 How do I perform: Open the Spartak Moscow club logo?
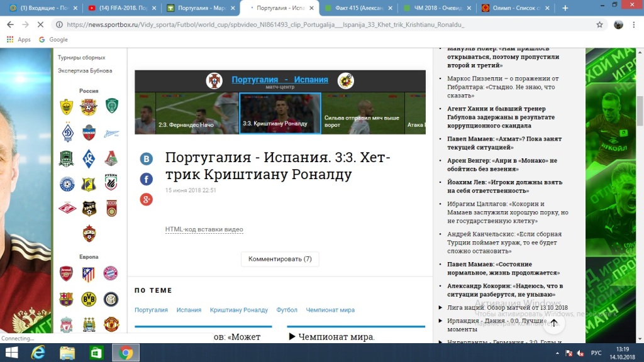click(x=67, y=209)
